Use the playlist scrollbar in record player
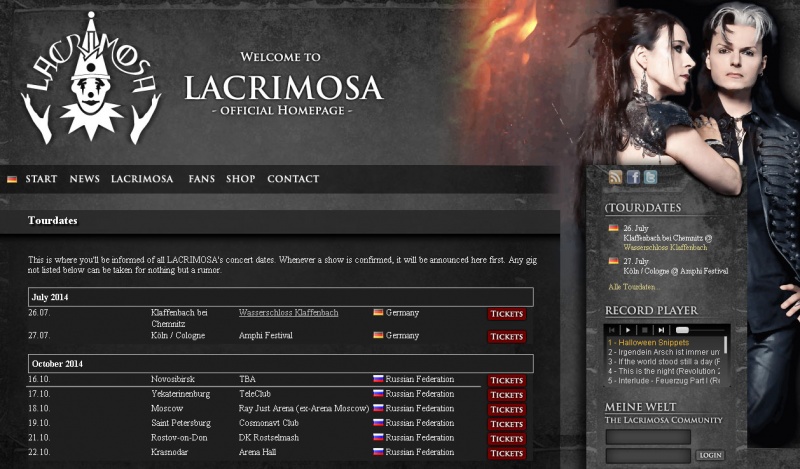 coord(726,344)
